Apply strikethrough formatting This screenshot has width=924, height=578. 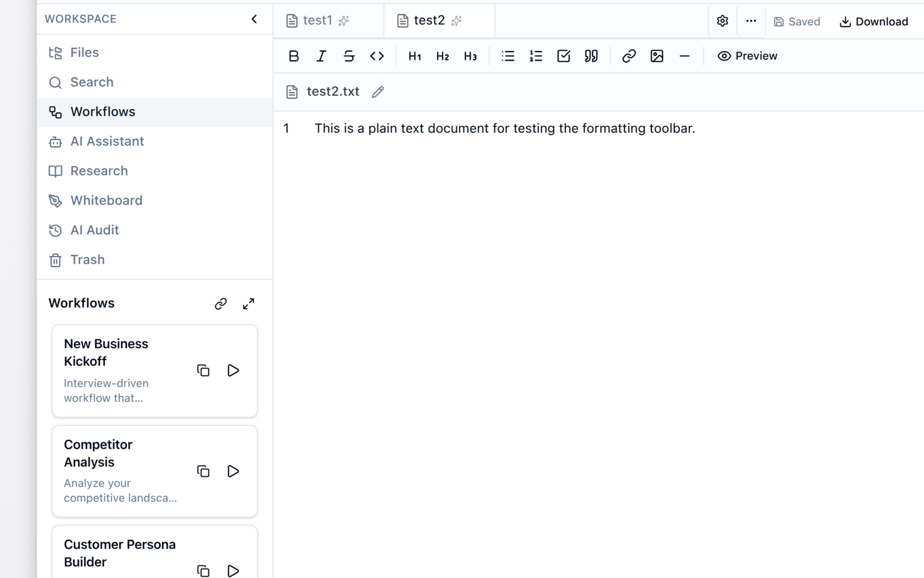click(x=349, y=56)
